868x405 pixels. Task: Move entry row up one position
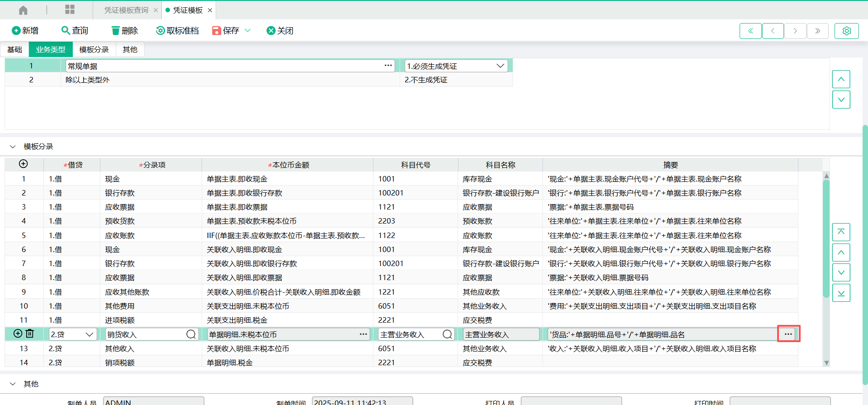841,253
